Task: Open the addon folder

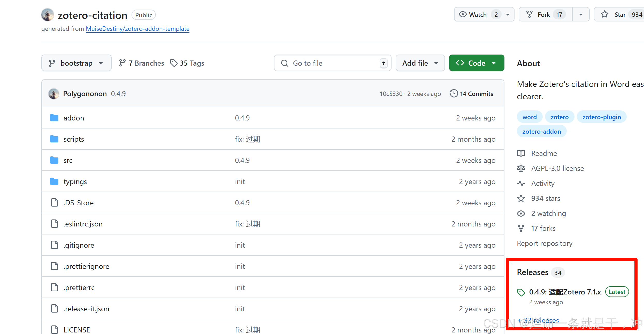Action: 74,118
